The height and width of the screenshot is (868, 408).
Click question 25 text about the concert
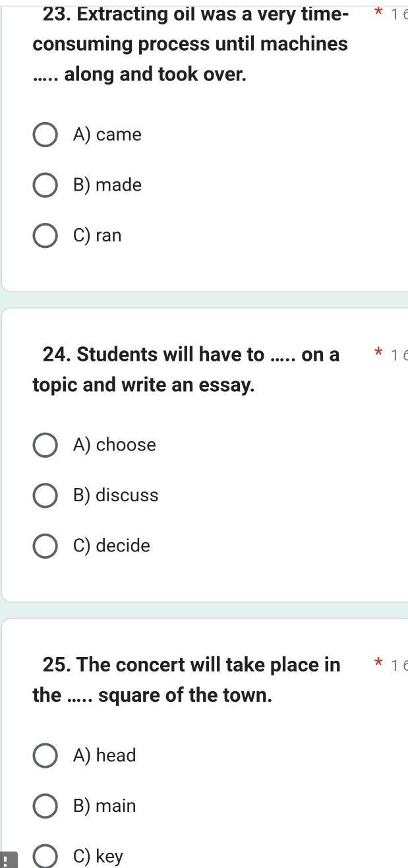tap(187, 679)
